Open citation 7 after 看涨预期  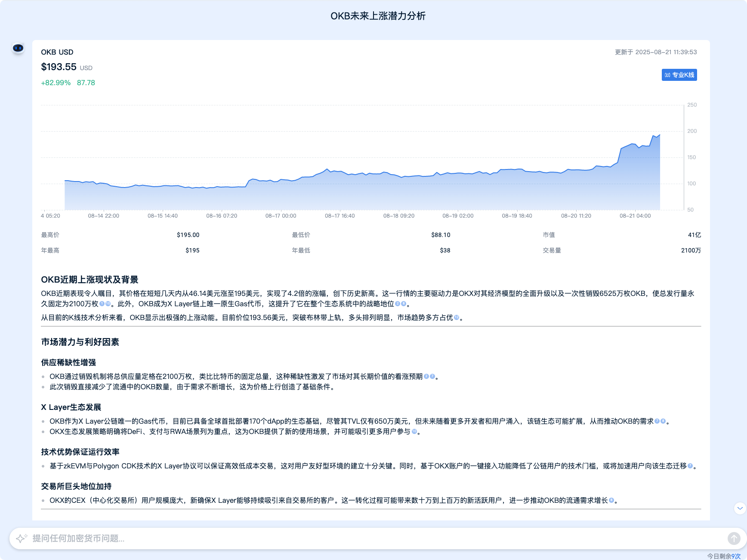[x=432, y=376]
